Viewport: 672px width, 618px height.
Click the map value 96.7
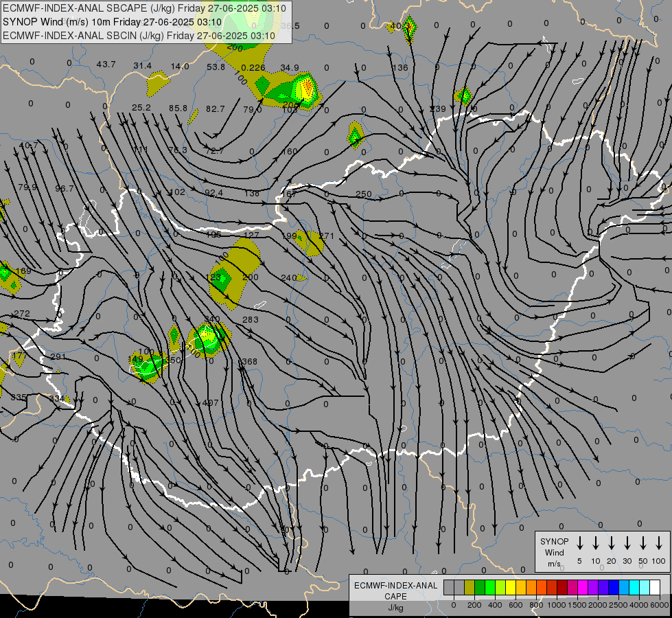(65, 189)
